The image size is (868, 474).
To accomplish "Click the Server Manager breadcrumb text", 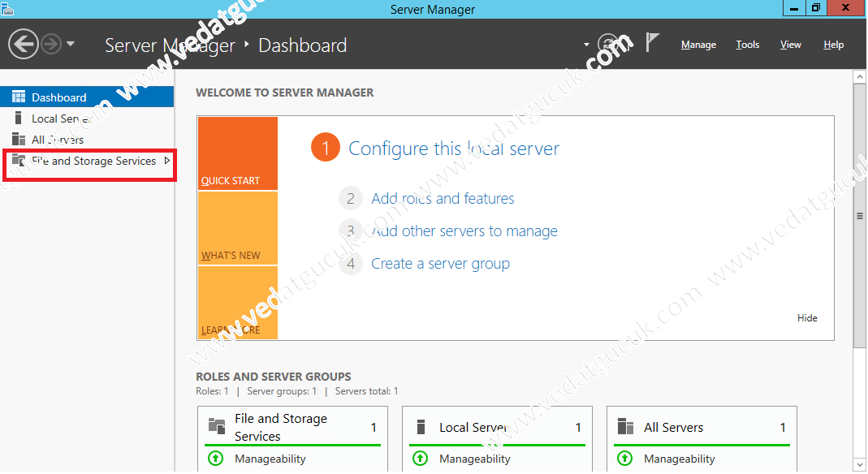I will coord(170,45).
